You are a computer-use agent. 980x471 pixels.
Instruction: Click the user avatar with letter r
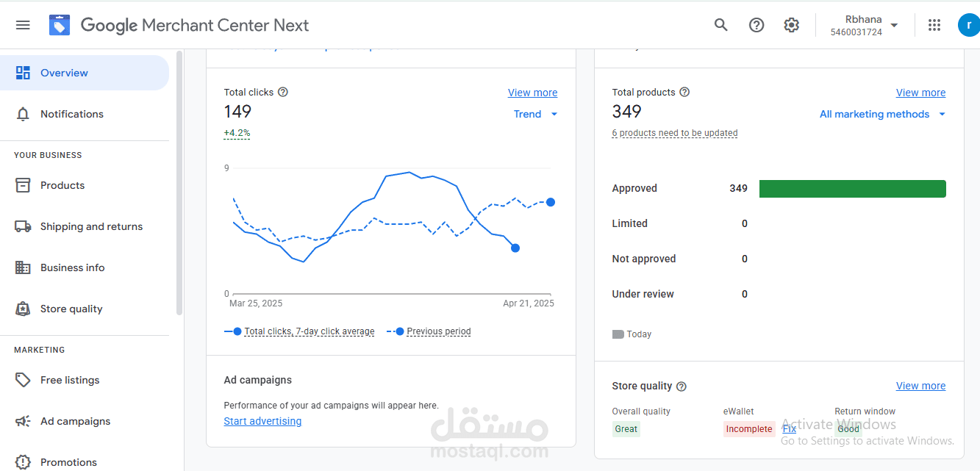tap(969, 25)
